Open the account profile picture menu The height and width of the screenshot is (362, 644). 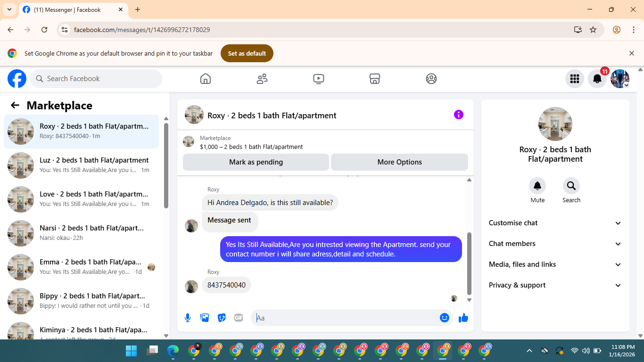(620, 79)
